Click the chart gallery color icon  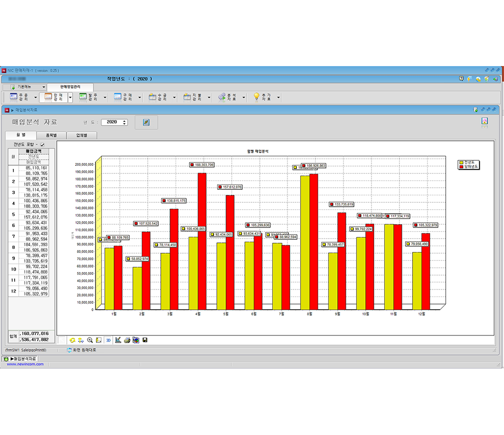(136, 340)
